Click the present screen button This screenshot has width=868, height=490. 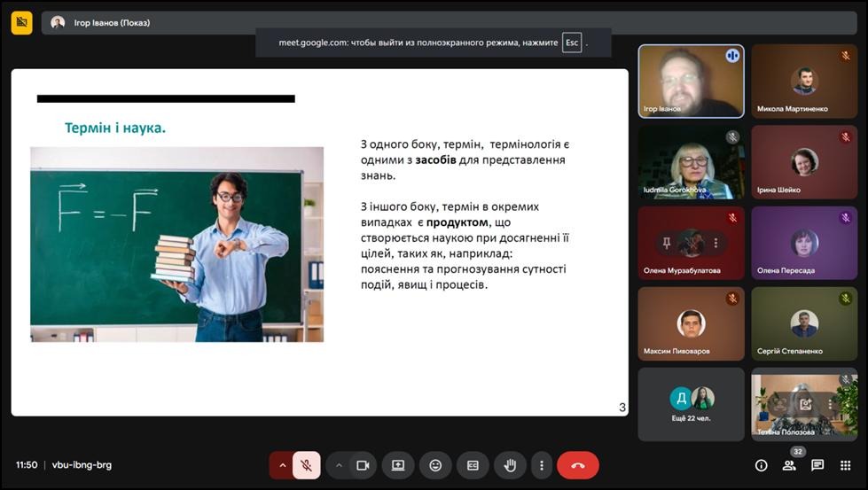pos(398,465)
